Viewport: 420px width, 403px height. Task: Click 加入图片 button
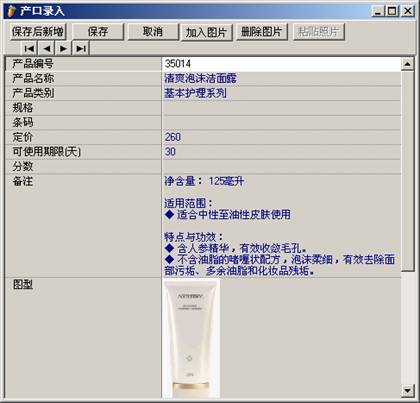tap(206, 32)
